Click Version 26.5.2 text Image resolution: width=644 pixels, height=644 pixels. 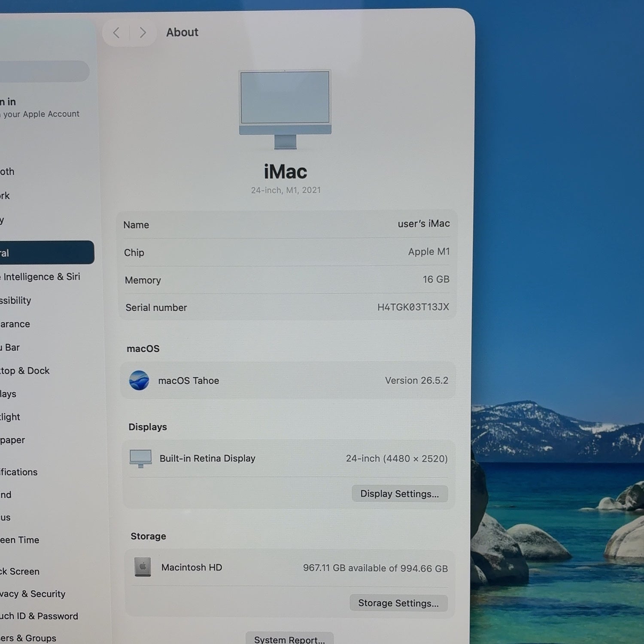click(x=416, y=380)
